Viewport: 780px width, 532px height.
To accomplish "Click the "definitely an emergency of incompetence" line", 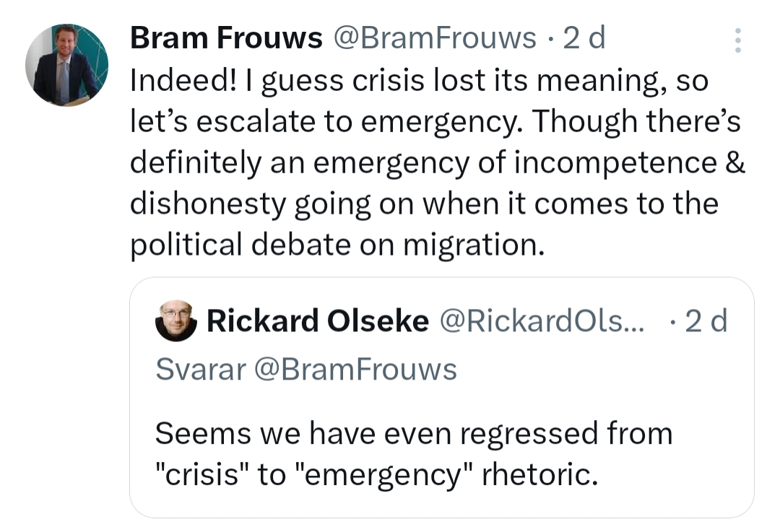I will [438, 163].
